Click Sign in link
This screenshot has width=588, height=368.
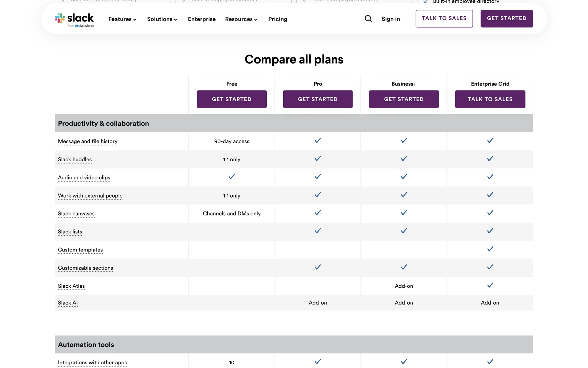click(390, 19)
